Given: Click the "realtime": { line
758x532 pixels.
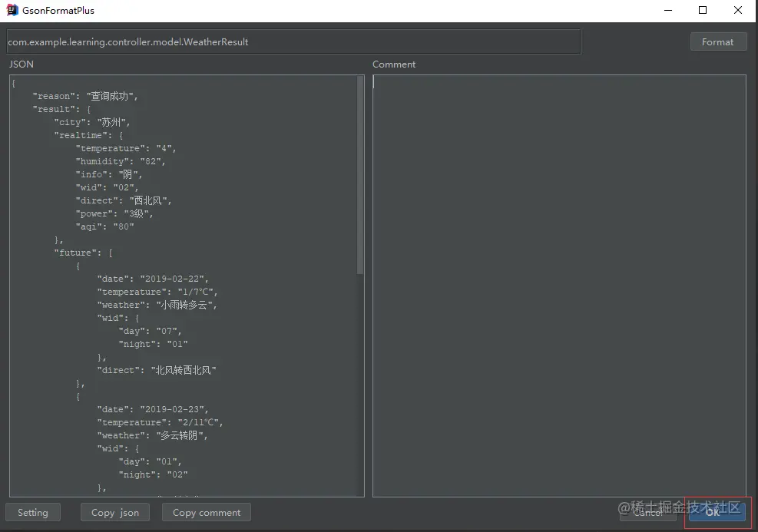Looking at the screenshot, I should (88, 135).
